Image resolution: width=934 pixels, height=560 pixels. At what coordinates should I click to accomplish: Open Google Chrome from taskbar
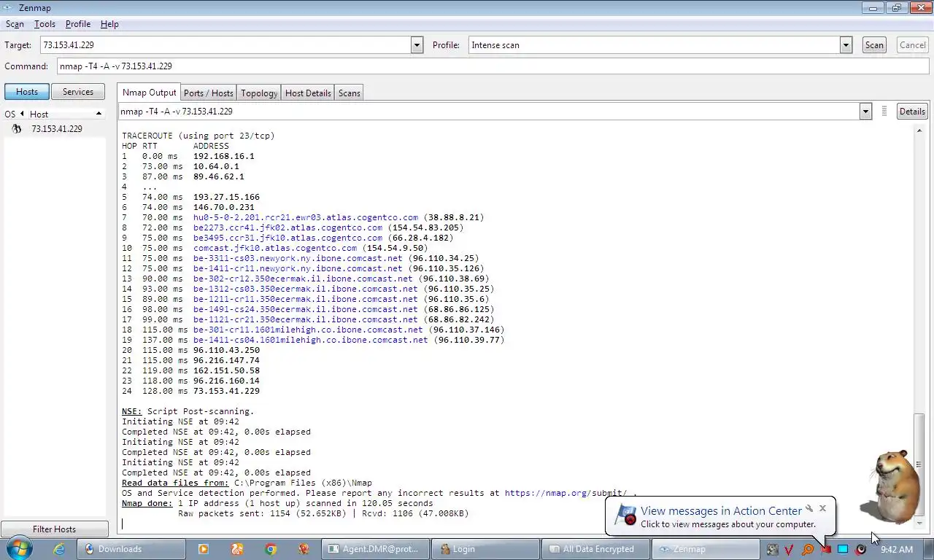tap(270, 549)
